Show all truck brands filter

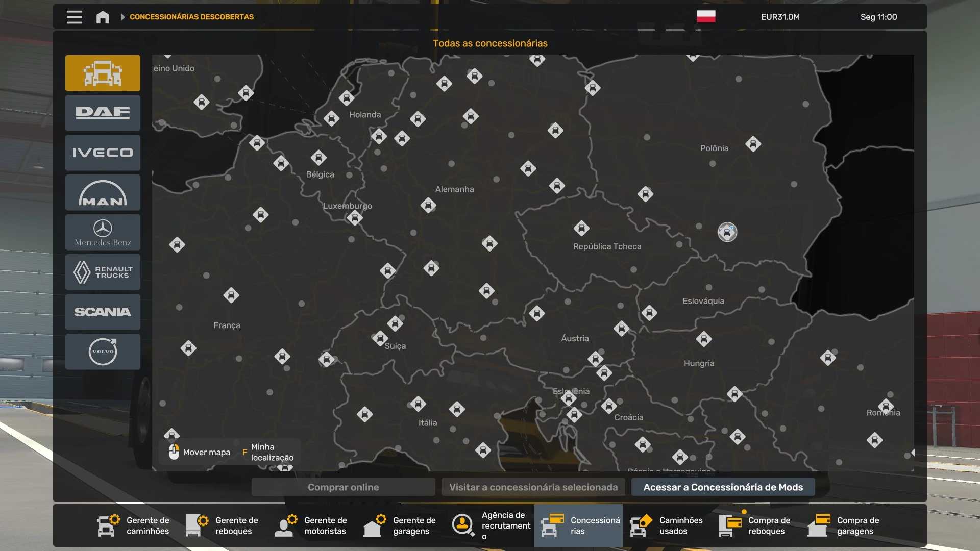click(103, 73)
